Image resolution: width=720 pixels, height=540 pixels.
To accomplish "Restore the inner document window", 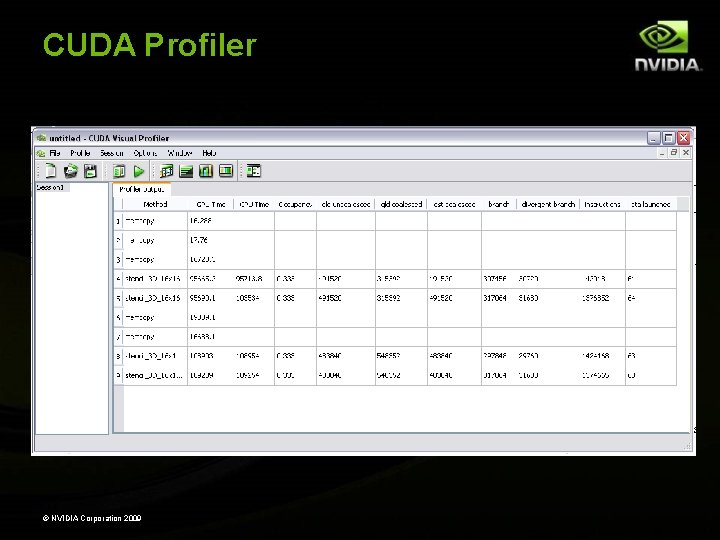I will pyautogui.click(x=674, y=152).
